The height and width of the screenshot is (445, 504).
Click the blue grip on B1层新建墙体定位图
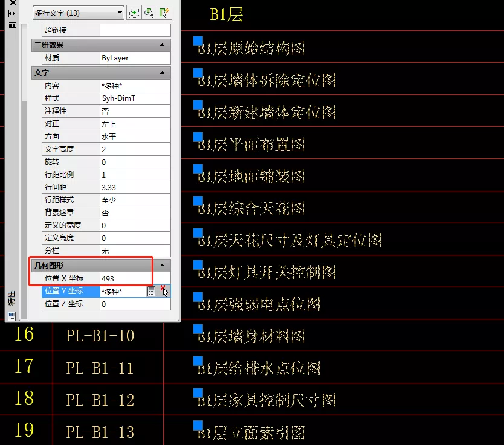pos(198,104)
